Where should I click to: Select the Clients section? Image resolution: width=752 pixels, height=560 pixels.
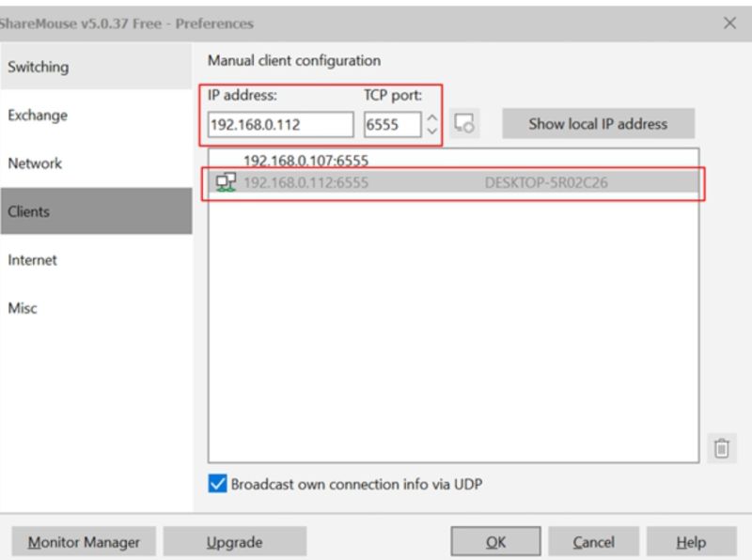coord(96,211)
